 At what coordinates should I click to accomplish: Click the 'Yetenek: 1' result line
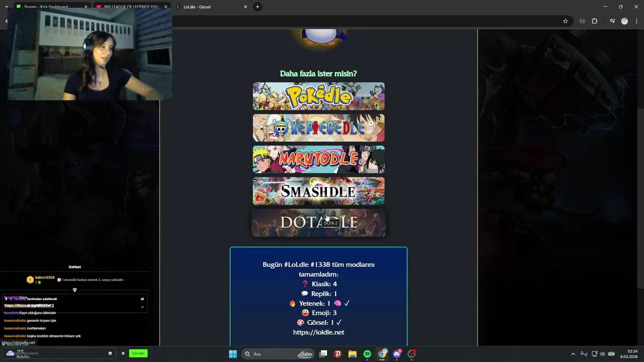(319, 303)
